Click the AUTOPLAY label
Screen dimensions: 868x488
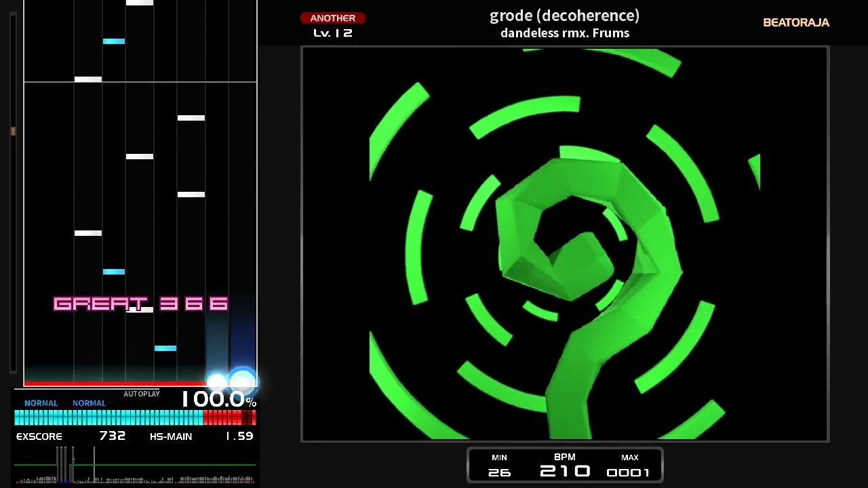point(142,394)
